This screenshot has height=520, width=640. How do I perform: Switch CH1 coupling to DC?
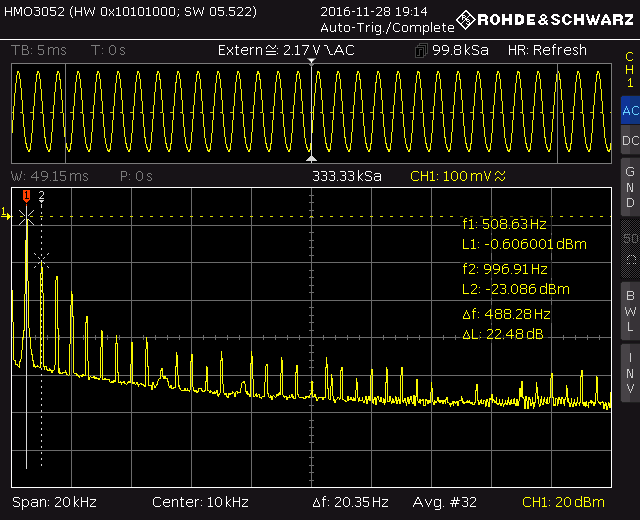[629, 142]
